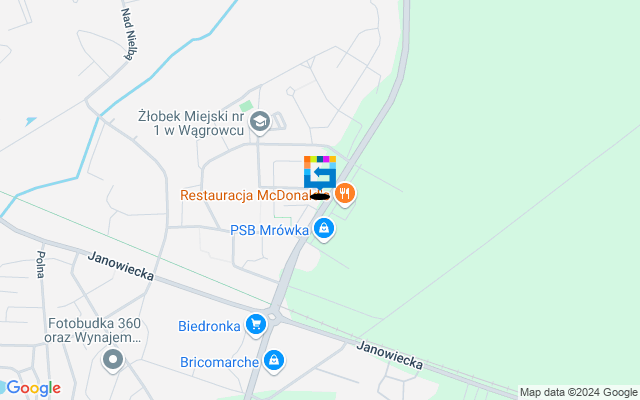Select the PSB Mrówka place label
This screenshot has height=400, width=640.
tap(269, 230)
